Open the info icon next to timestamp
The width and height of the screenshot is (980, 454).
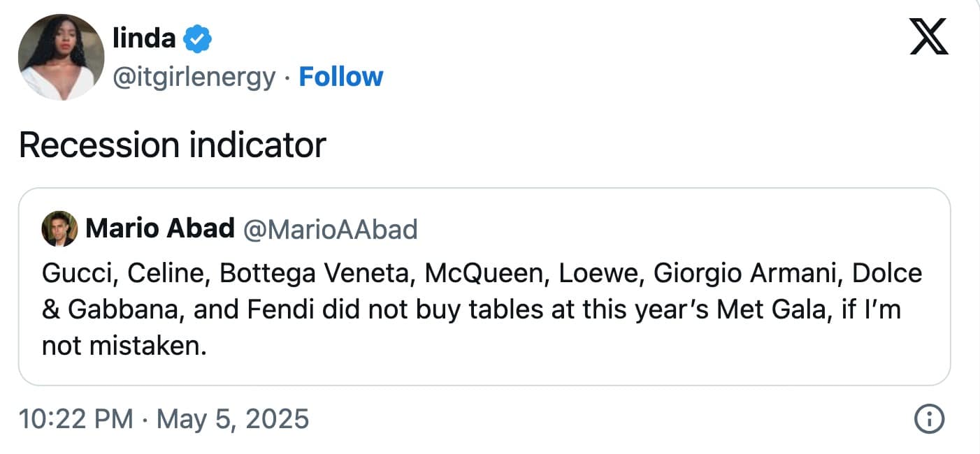coord(930,419)
